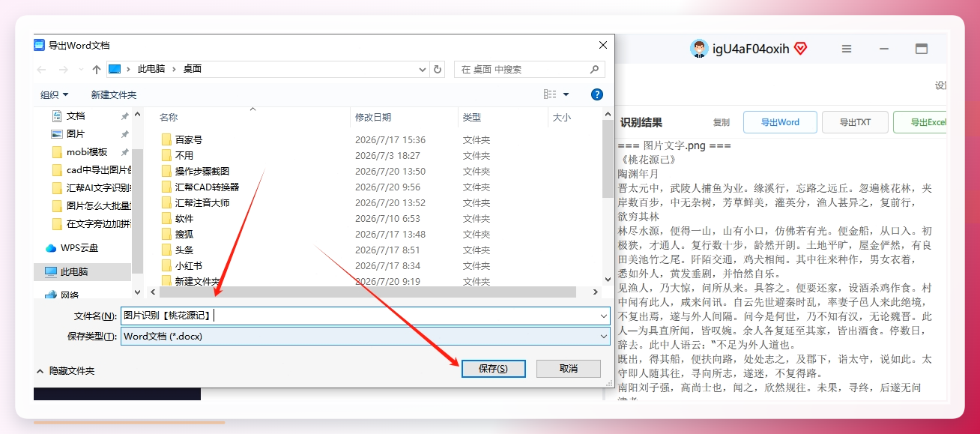Click the 图片 icon in quick access

(x=57, y=134)
